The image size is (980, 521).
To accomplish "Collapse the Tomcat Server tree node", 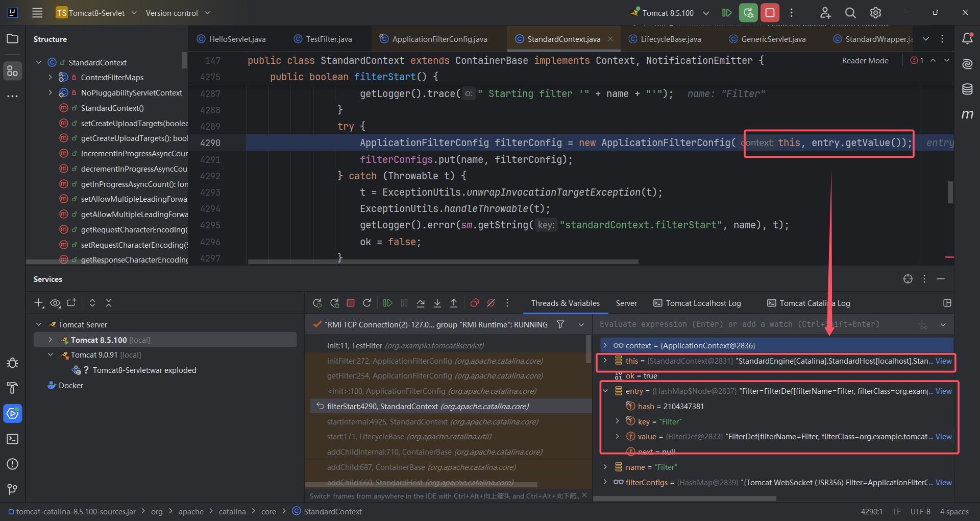I will (x=39, y=324).
